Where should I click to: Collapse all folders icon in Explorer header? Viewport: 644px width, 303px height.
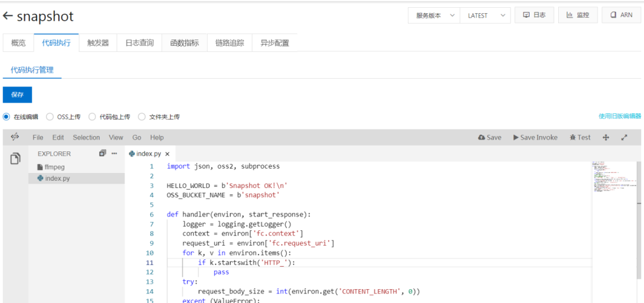[103, 153]
